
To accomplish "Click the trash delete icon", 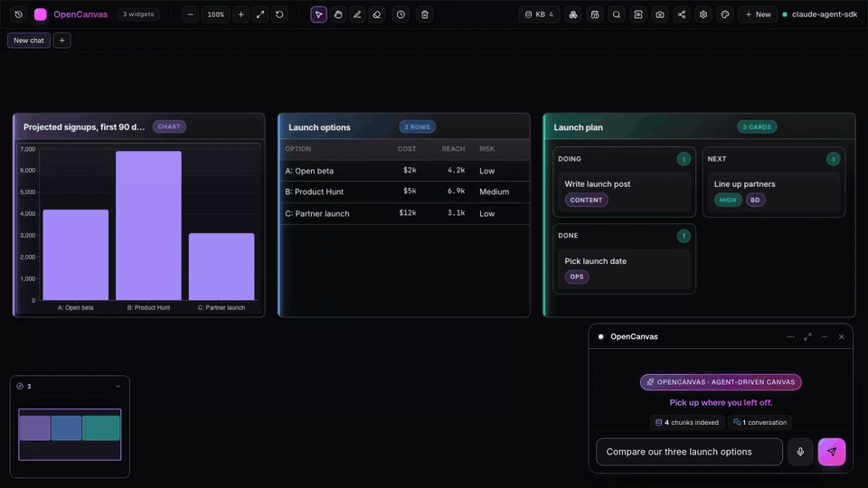I will click(x=425, y=14).
